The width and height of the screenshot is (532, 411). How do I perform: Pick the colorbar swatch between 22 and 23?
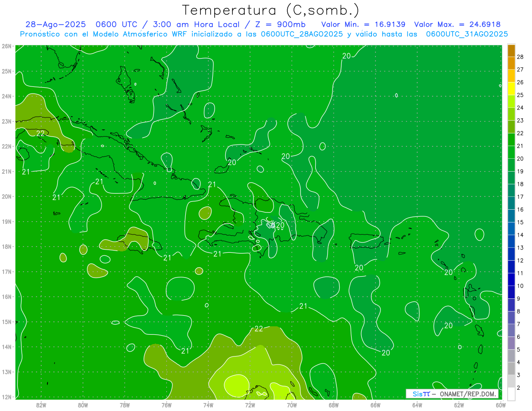coord(511,127)
